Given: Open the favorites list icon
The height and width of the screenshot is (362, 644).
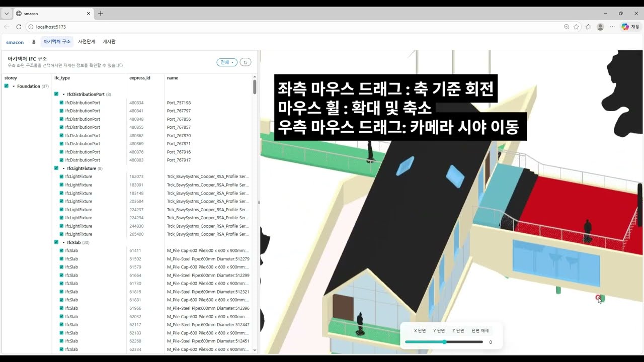Looking at the screenshot, I should (588, 27).
